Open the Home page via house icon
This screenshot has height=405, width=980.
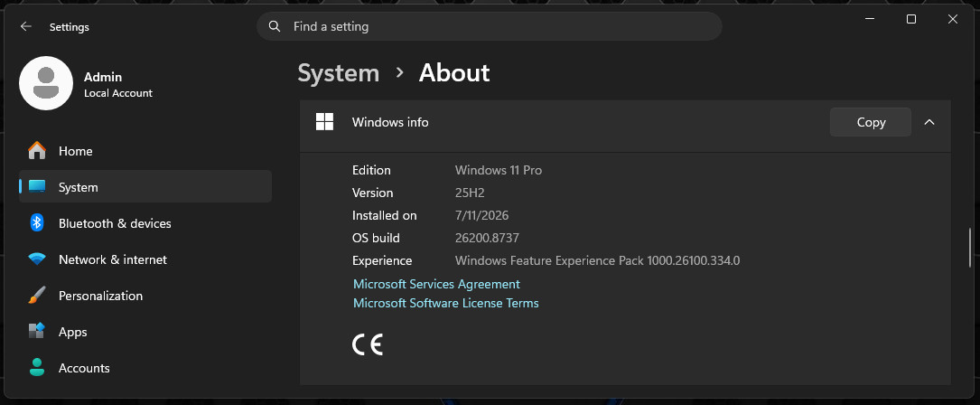tap(37, 151)
